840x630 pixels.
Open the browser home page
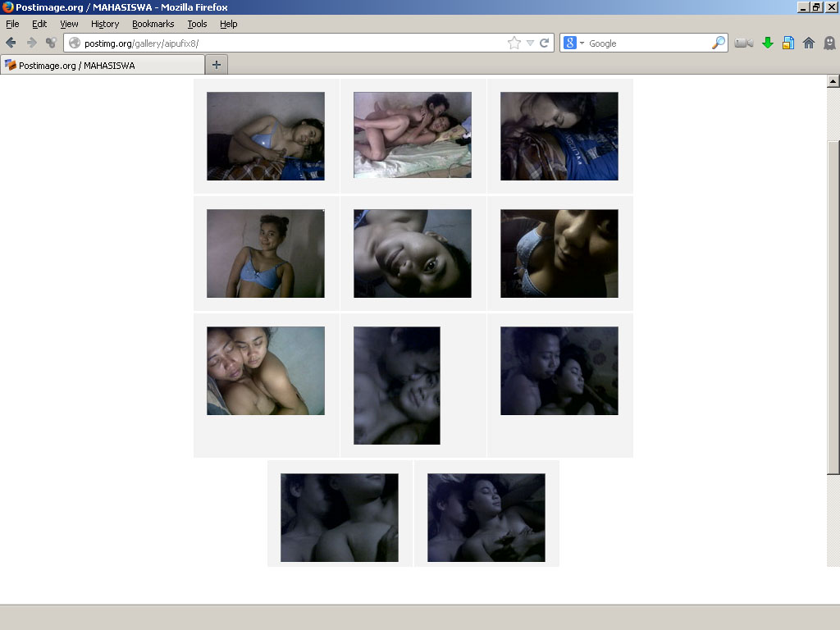click(x=809, y=43)
